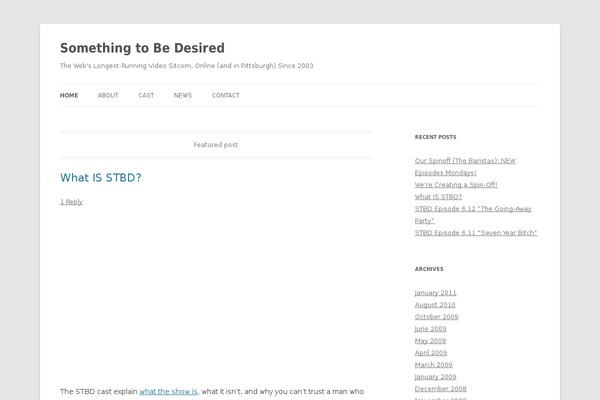Follow the '1 Reply' comments link

click(71, 202)
